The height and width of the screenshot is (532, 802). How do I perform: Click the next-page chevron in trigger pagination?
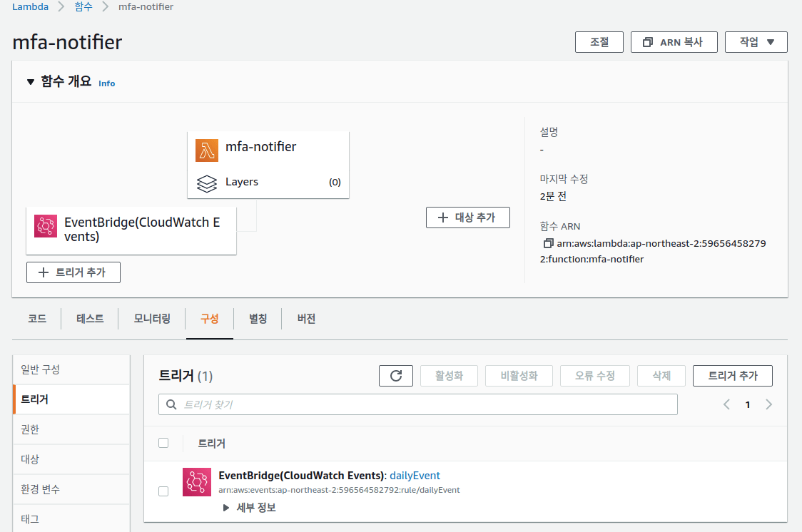click(768, 404)
